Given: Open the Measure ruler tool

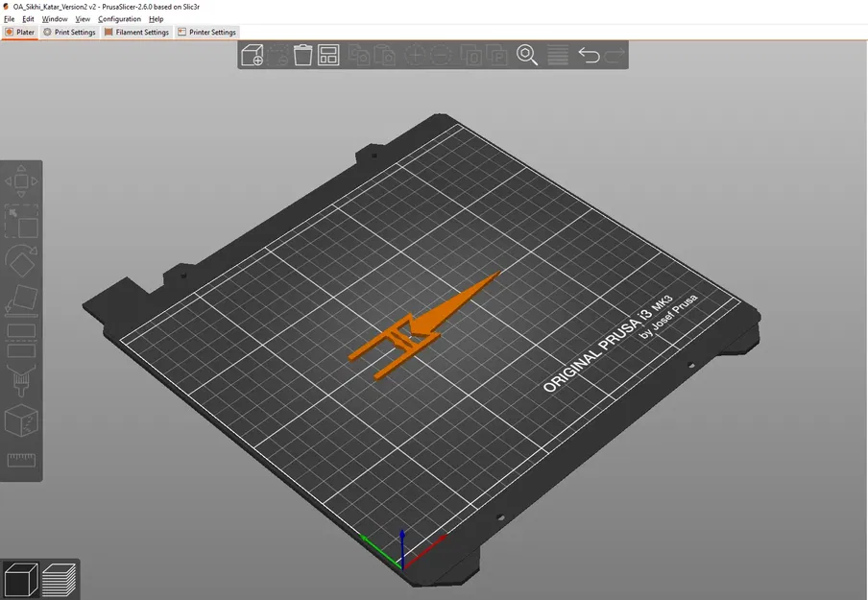Looking at the screenshot, I should click(21, 460).
